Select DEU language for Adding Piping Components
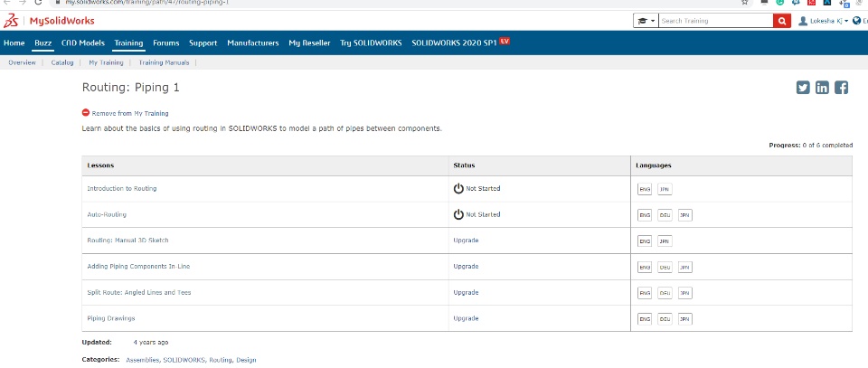Viewport: 868px width, 368px height. tap(665, 268)
